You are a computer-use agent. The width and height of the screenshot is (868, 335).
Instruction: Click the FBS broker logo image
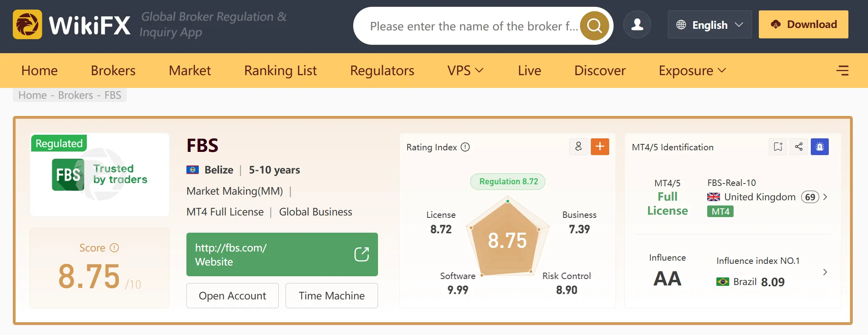point(100,175)
